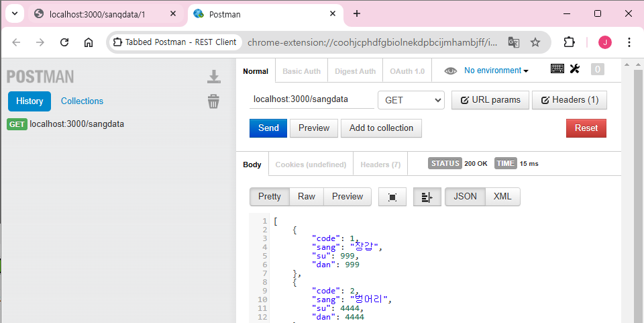
Task: Open keyboard shortcuts icon
Action: 557,69
